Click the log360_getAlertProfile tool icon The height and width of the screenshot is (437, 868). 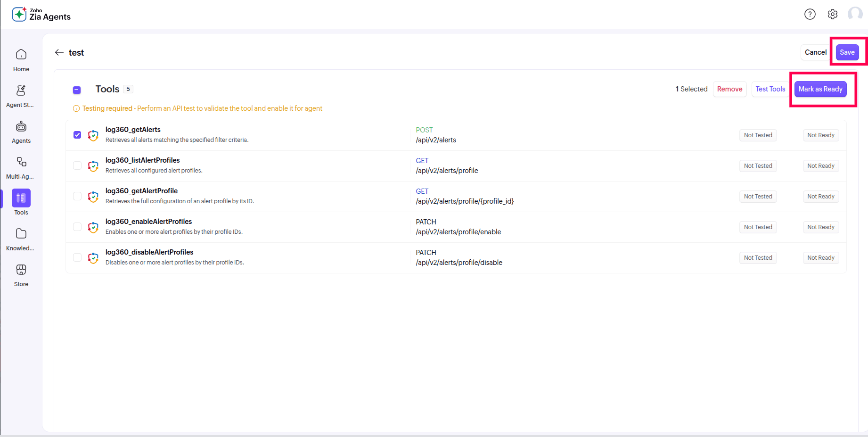coord(93,197)
